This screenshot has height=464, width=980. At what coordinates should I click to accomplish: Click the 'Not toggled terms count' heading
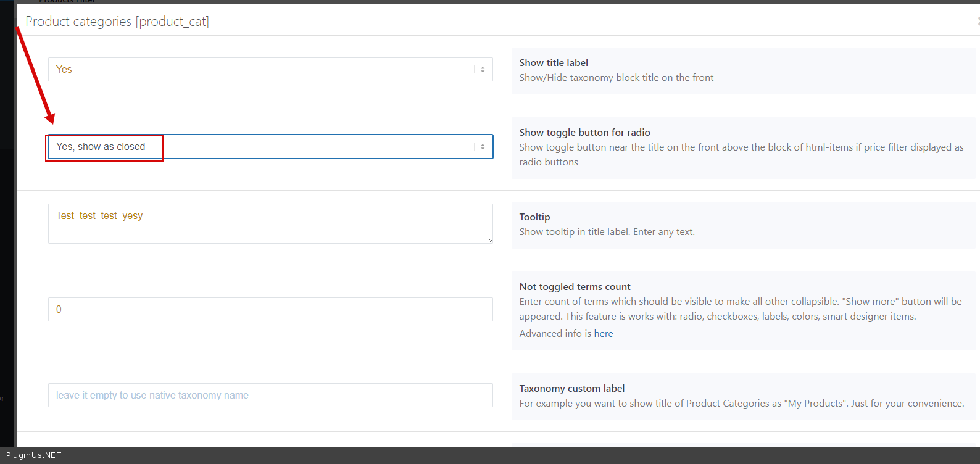pos(575,287)
